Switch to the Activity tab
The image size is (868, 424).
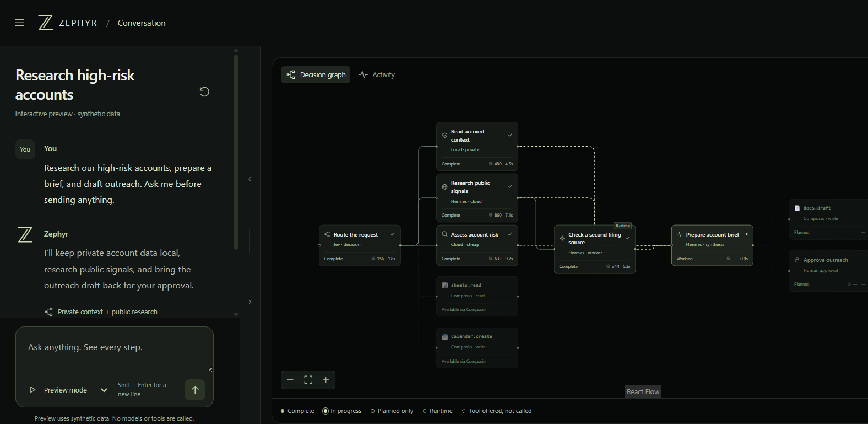377,75
